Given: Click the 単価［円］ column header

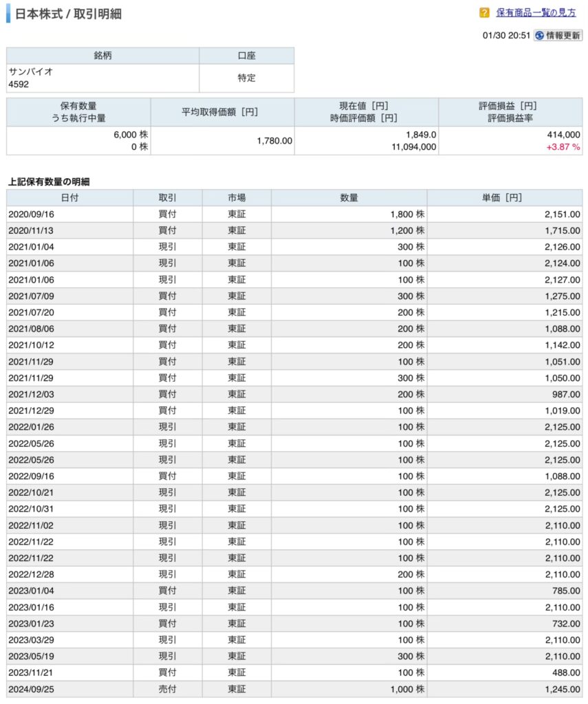Looking at the screenshot, I should tap(504, 198).
